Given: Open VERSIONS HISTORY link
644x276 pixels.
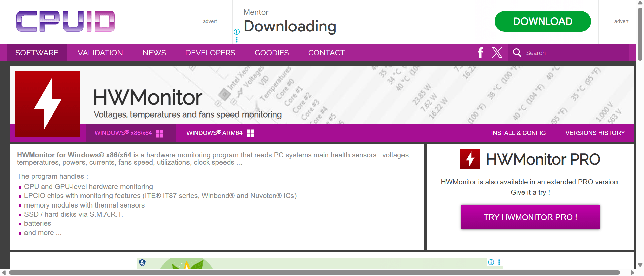Looking at the screenshot, I should click(x=595, y=133).
